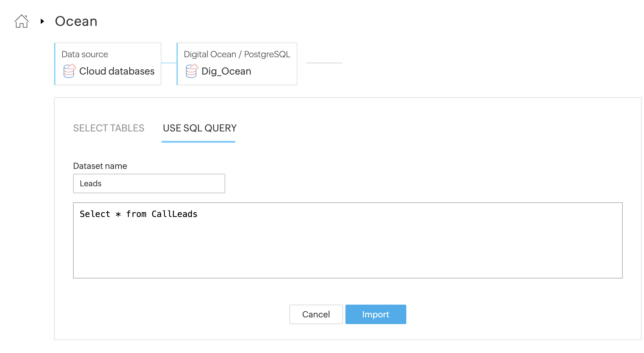Select the Cloud databases label
The height and width of the screenshot is (353, 644).
117,71
